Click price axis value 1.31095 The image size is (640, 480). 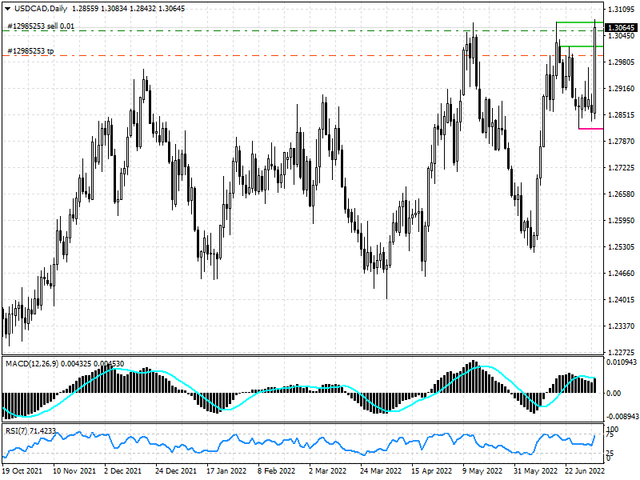[x=621, y=9]
